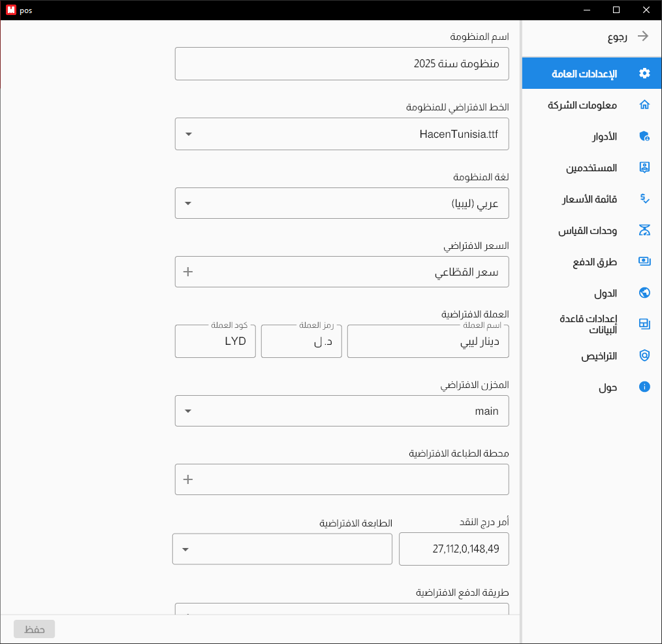
Task: Open the إعدادات قاعدة البيانات database icon
Action: (x=644, y=324)
